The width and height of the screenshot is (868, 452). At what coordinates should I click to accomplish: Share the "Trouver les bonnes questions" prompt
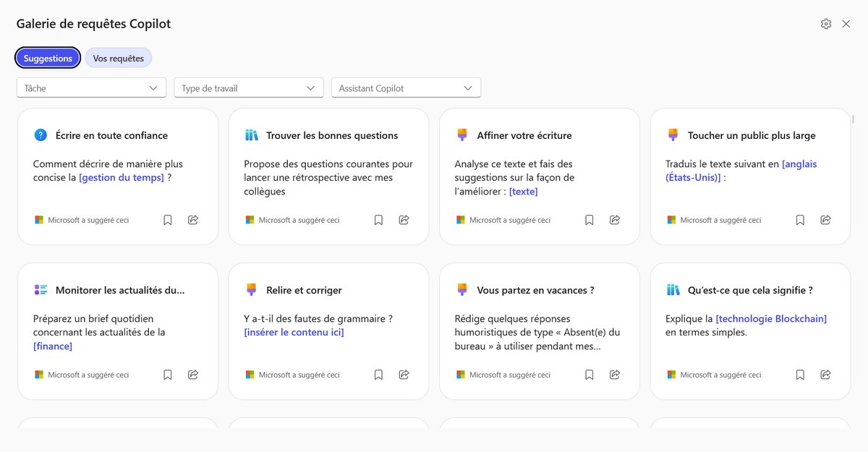[404, 220]
